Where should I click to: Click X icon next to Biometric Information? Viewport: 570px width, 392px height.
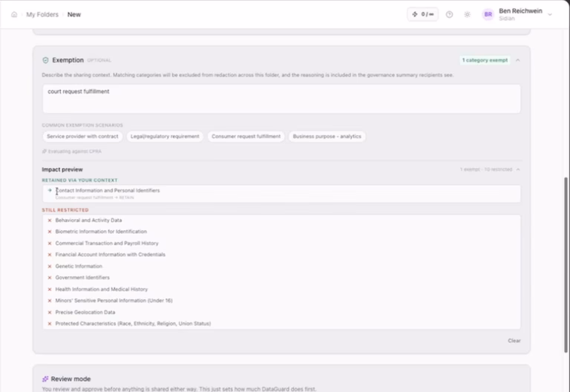pyautogui.click(x=50, y=232)
